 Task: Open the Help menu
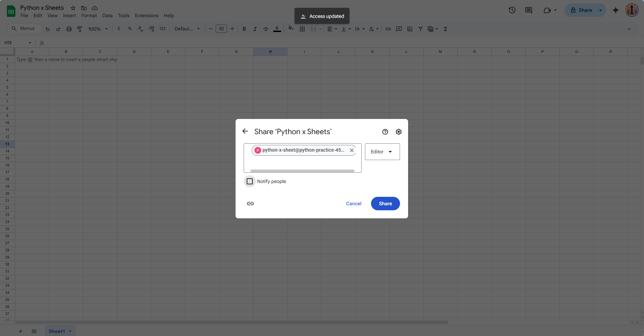[x=169, y=16]
